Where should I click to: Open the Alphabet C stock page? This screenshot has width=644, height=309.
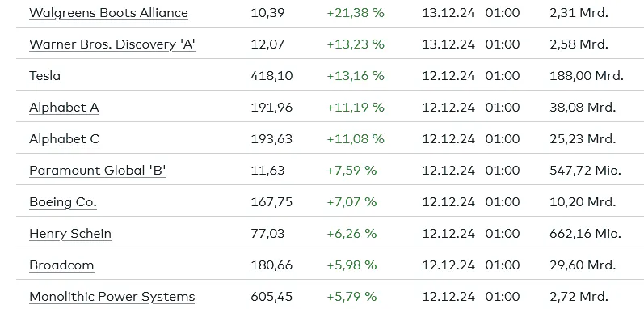[x=65, y=139]
